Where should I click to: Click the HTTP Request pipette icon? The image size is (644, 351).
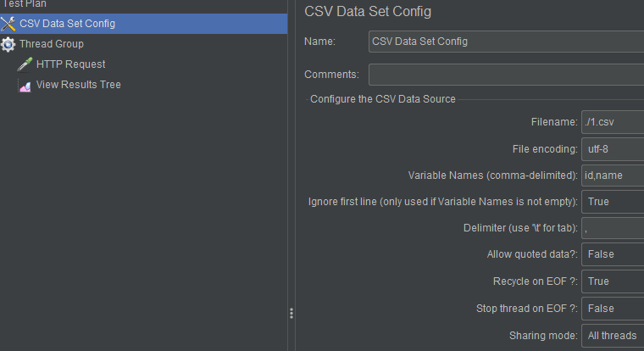pos(25,64)
